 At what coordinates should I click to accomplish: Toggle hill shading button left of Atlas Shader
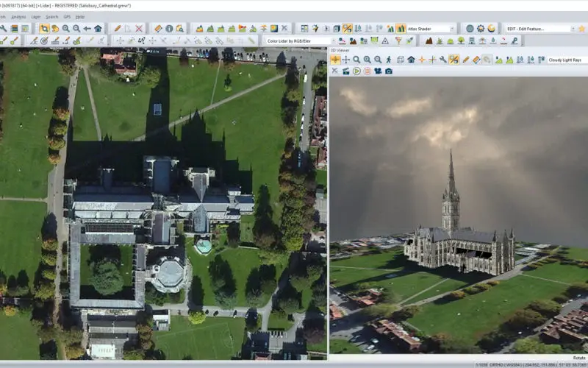pyautogui.click(x=401, y=29)
